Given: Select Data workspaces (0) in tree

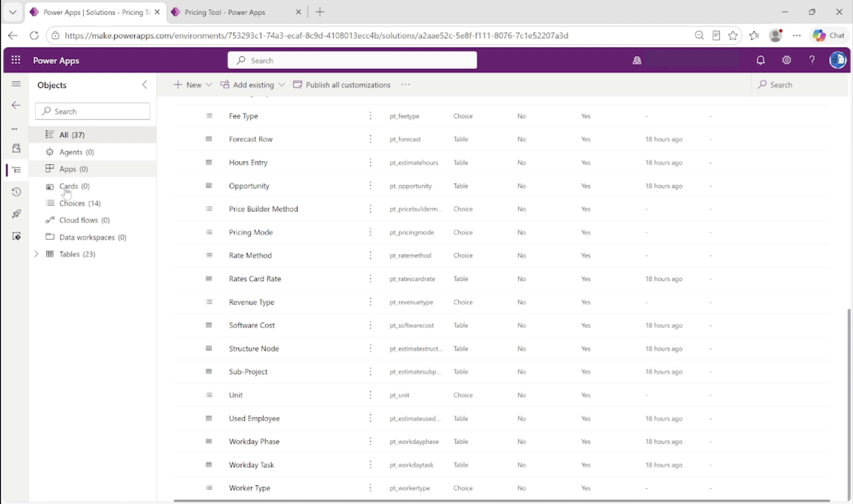Looking at the screenshot, I should pyautogui.click(x=93, y=237).
